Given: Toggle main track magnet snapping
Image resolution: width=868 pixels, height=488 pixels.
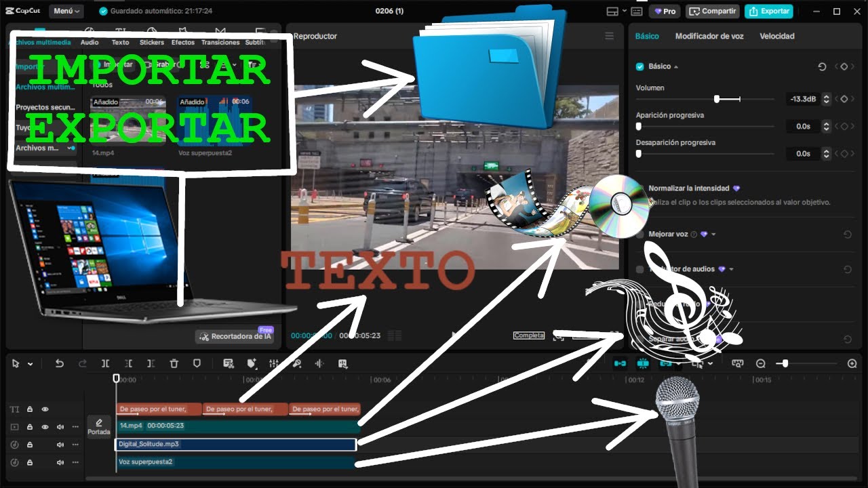Looking at the screenshot, I should coord(620,363).
